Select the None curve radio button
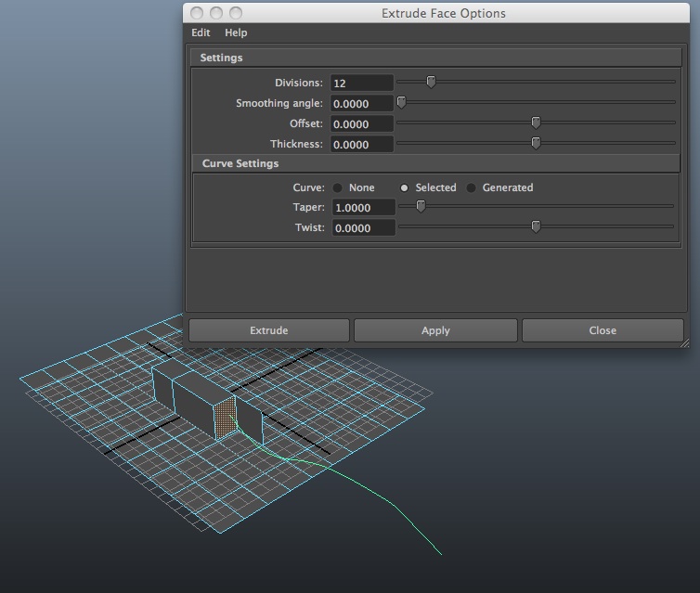The height and width of the screenshot is (593, 700). pyautogui.click(x=338, y=187)
